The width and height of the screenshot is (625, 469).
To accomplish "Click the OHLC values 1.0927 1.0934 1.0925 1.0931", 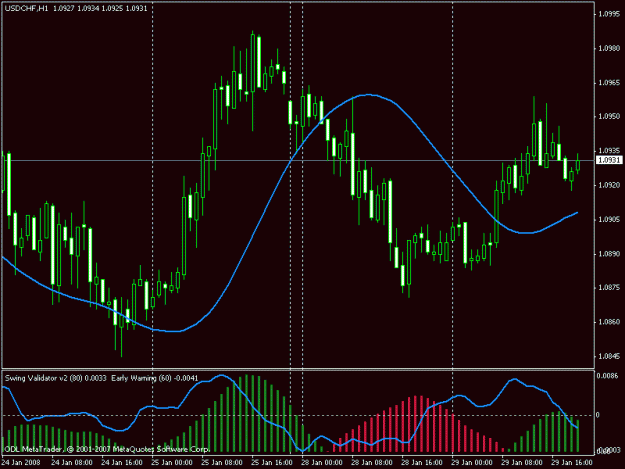I will pos(100,8).
